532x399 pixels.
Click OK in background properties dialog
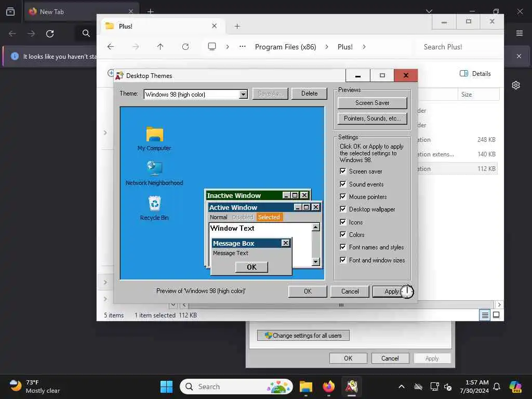[x=348, y=358]
